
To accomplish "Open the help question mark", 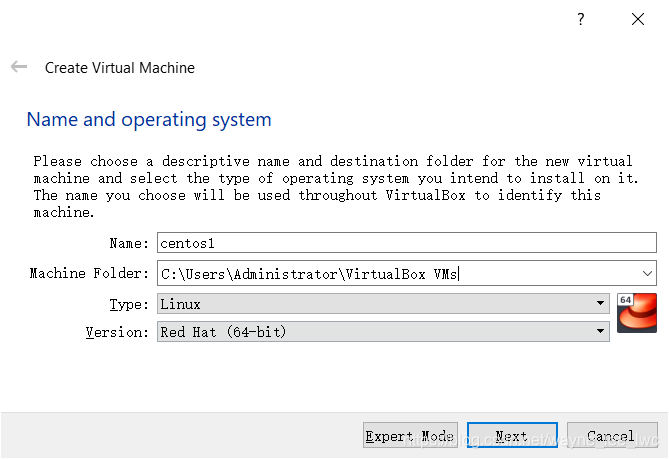I will (x=580, y=19).
